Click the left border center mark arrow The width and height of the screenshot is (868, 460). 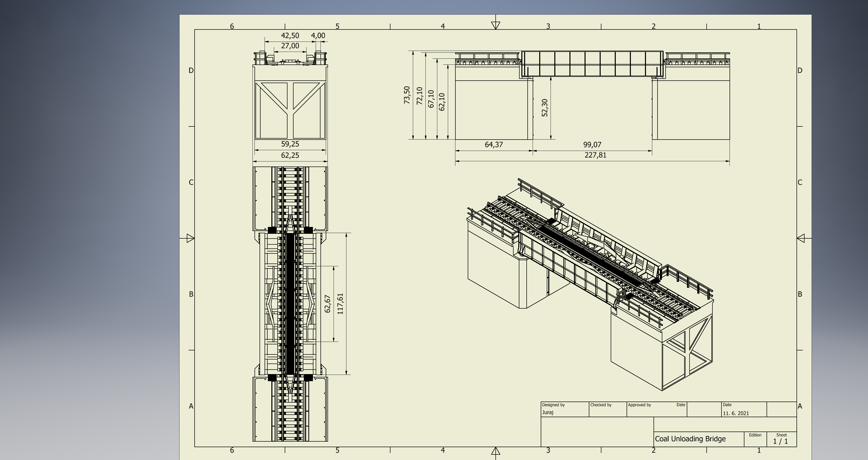coord(190,238)
